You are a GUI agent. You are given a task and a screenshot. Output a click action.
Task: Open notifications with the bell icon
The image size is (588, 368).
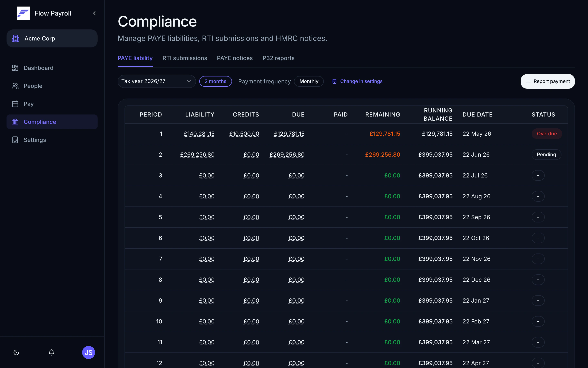tap(51, 352)
